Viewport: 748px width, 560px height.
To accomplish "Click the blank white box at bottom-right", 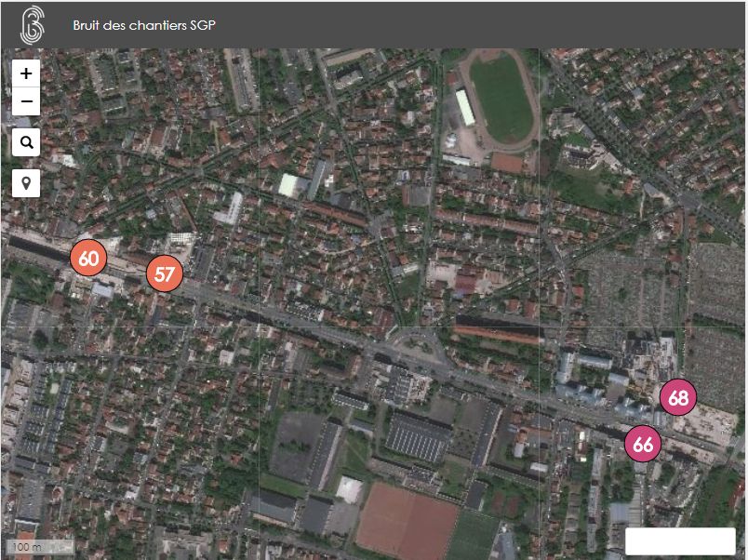I will [680, 540].
